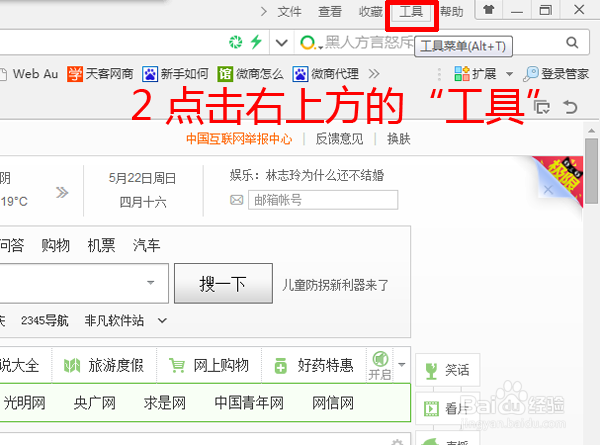
Task: Expand more bookmarks double chevron
Action: 374,74
